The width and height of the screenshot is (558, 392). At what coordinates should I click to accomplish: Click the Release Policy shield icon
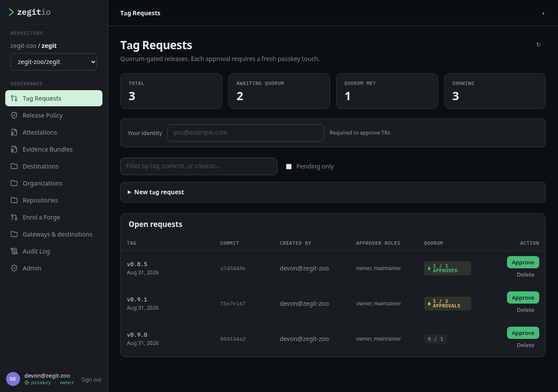click(14, 115)
